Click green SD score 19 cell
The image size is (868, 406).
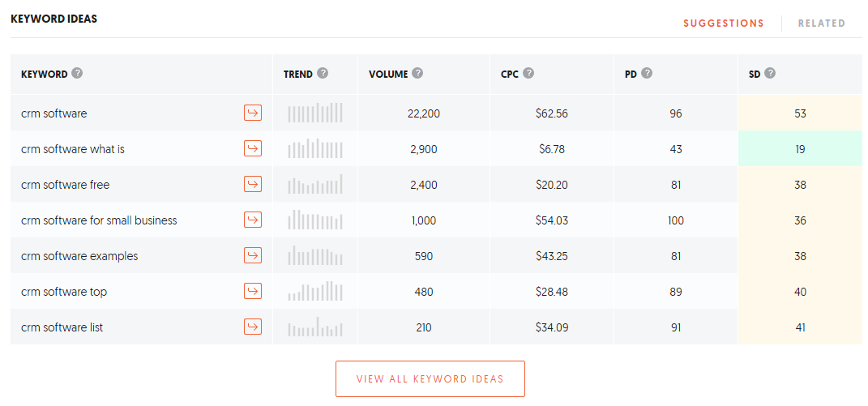coord(800,149)
